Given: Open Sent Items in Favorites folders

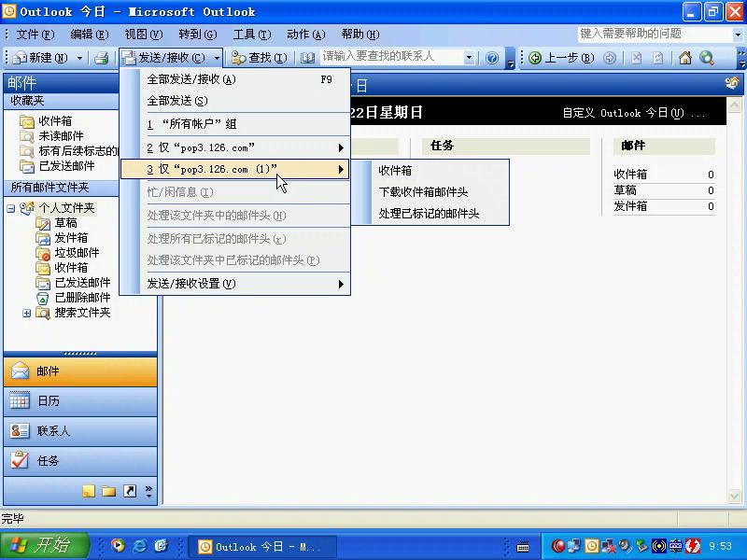Looking at the screenshot, I should [57, 166].
